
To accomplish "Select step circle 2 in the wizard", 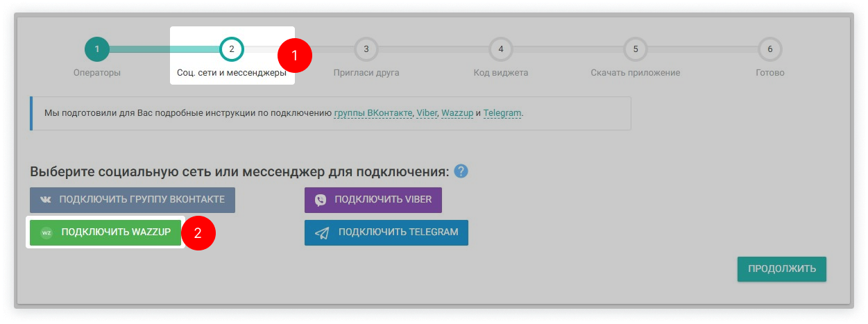I will pos(232,49).
